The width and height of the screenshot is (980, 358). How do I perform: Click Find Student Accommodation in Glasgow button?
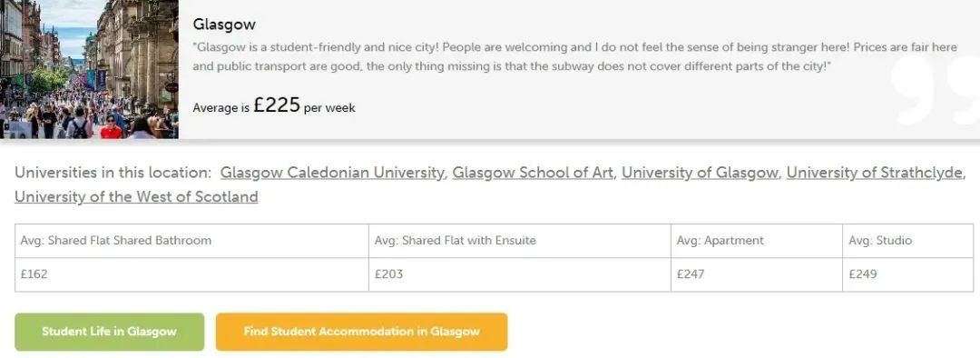[362, 332]
